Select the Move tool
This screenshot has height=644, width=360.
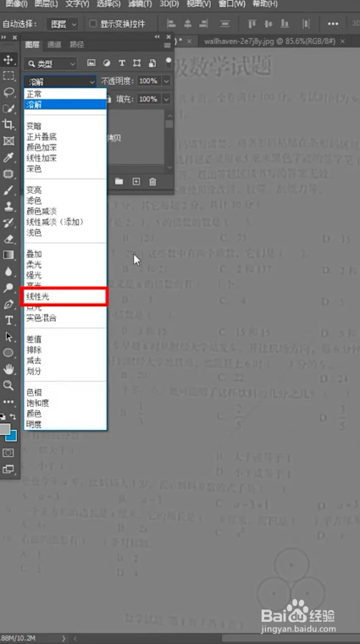click(x=8, y=60)
